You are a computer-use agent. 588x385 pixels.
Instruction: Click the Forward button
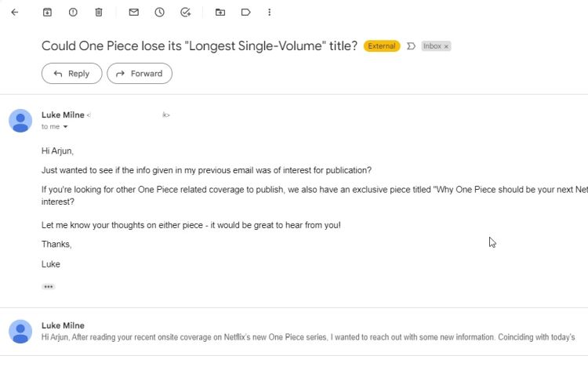coord(140,74)
